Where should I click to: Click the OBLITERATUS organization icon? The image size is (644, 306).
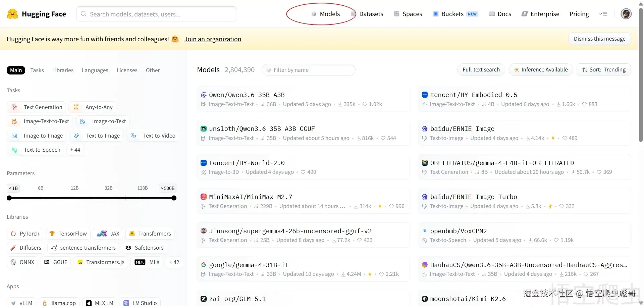425,163
